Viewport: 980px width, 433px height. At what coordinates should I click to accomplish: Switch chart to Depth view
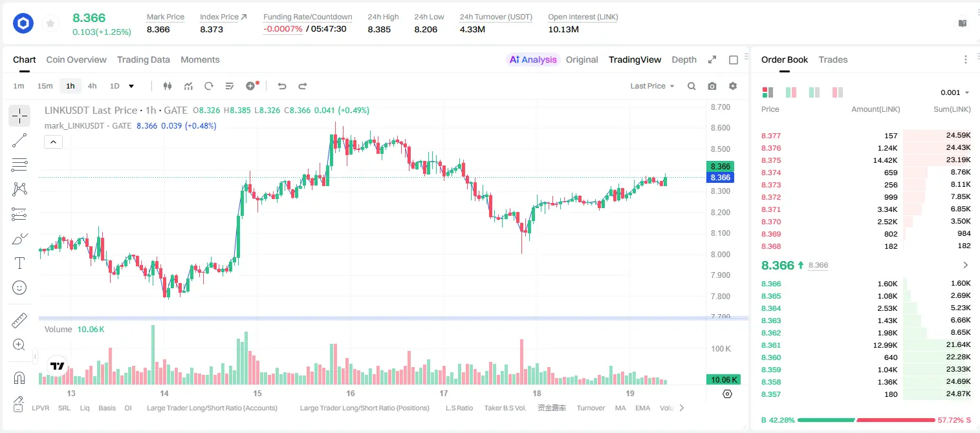pyautogui.click(x=684, y=59)
